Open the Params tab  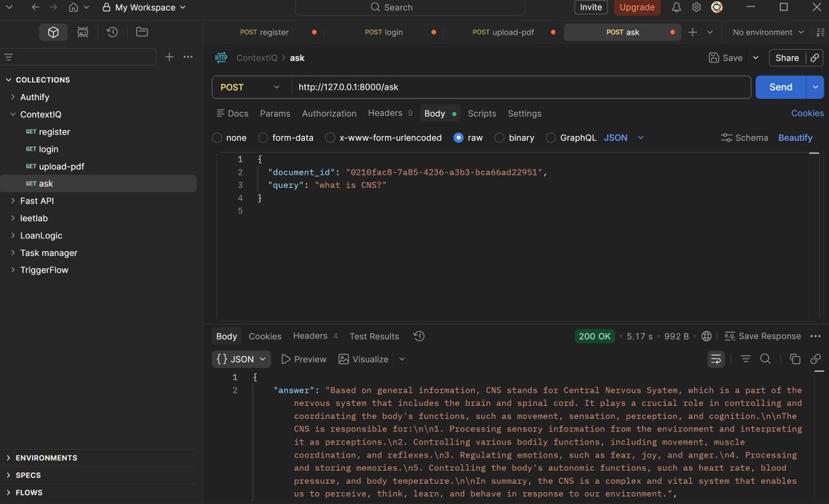pyautogui.click(x=275, y=113)
